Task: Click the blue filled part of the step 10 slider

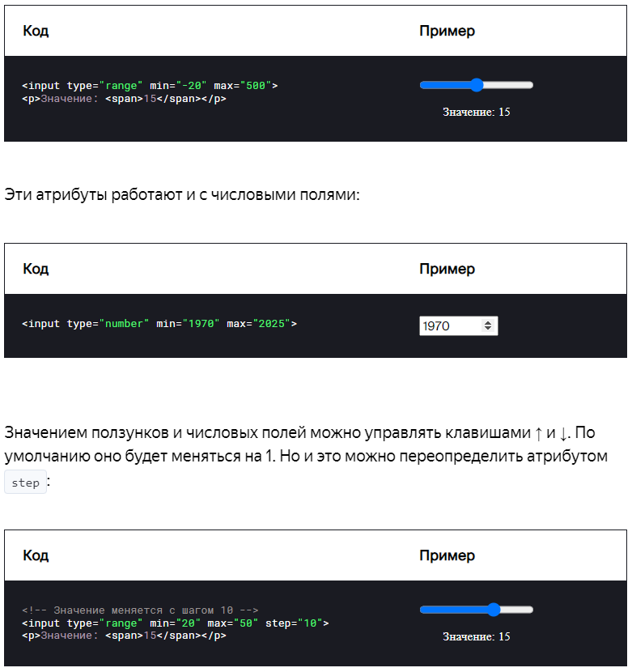Action: (454, 610)
